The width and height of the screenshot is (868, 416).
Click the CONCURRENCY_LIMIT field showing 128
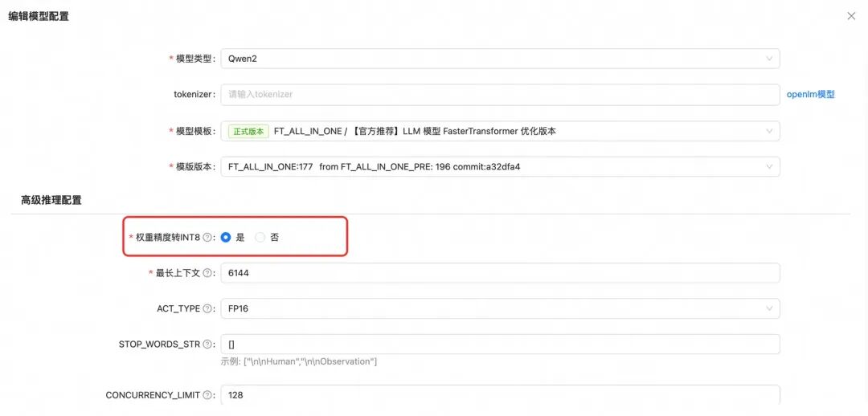[500, 395]
